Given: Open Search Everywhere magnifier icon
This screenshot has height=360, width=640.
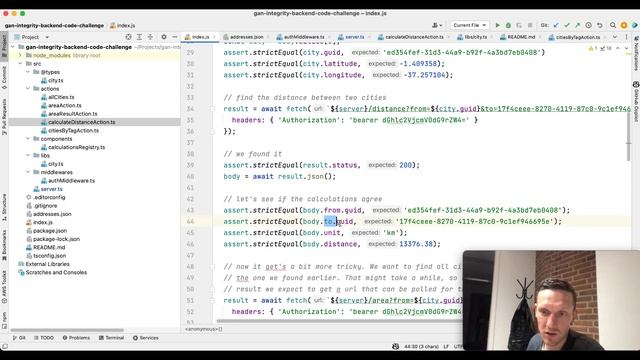Looking at the screenshot, I should tap(613, 25).
